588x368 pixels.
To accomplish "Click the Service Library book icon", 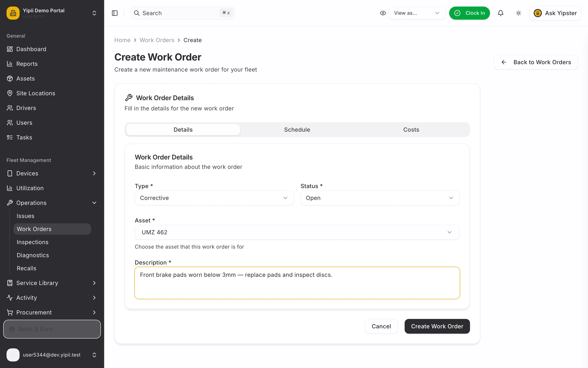I will 10,283.
